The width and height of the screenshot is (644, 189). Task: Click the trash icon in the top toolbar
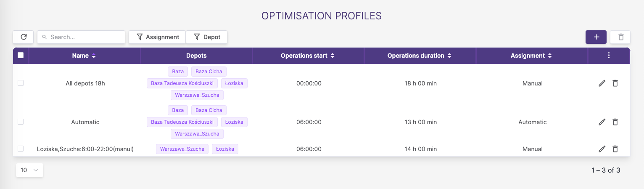coord(620,37)
